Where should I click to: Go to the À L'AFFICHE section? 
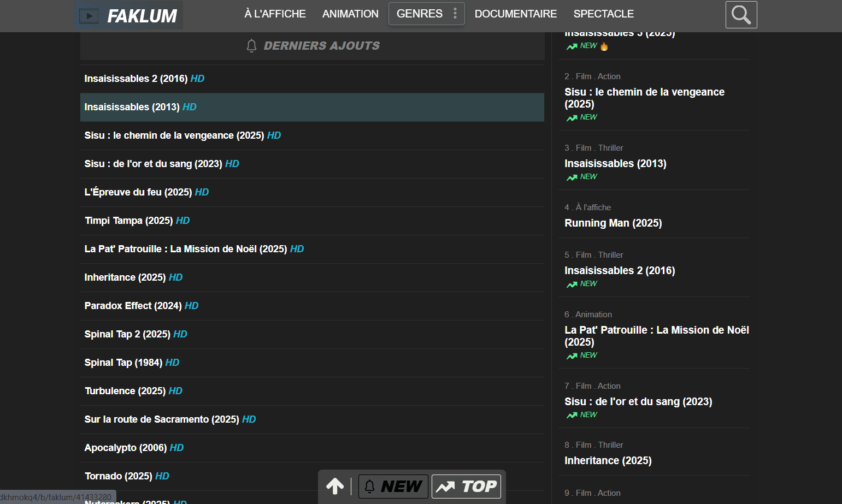pyautogui.click(x=275, y=14)
